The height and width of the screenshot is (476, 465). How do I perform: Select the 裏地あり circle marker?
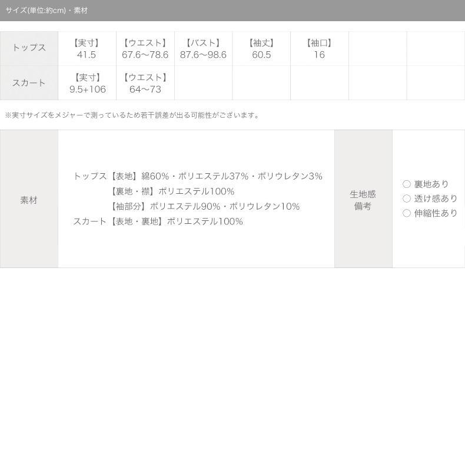click(407, 184)
